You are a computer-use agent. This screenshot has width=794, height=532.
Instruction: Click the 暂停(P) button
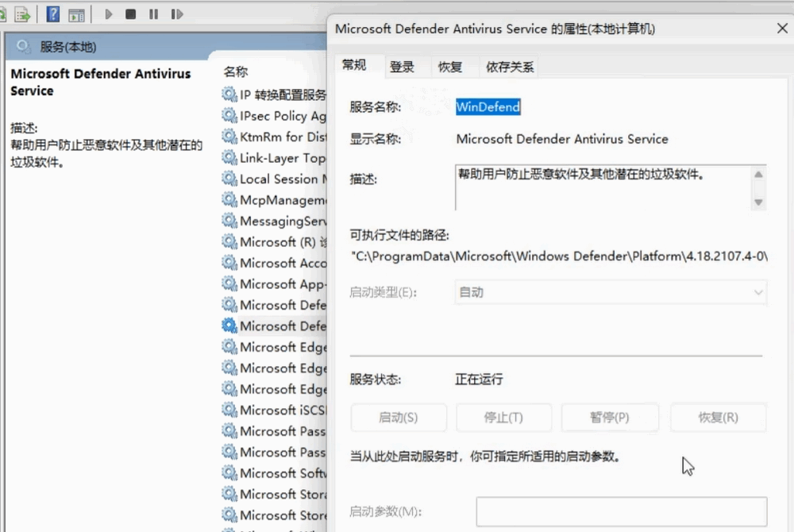tap(610, 418)
